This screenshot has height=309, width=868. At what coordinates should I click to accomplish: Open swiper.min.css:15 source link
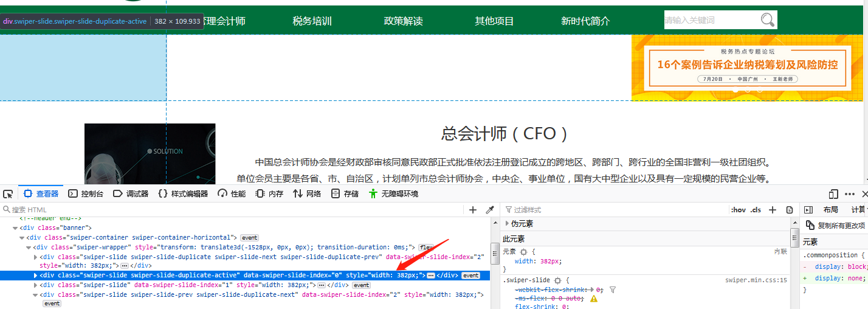756,280
